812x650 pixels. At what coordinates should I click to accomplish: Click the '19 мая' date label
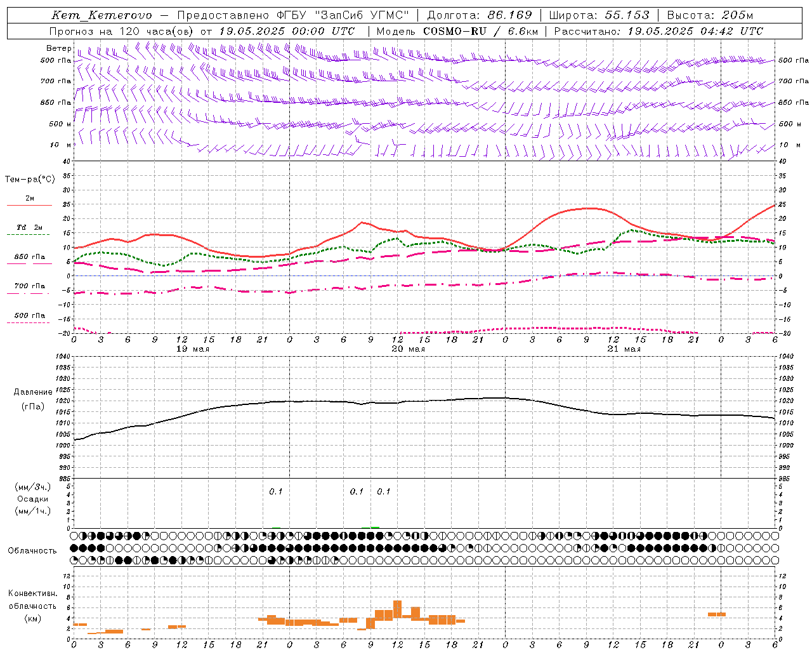pyautogui.click(x=192, y=349)
